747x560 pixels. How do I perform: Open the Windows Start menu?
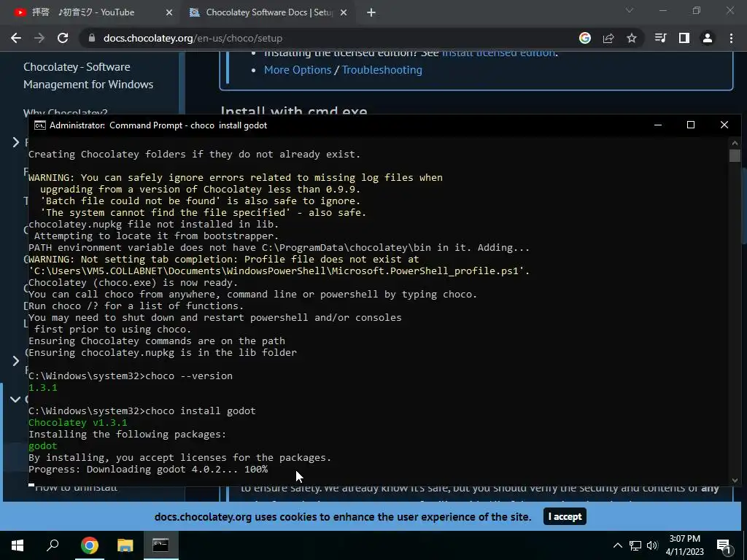pos(18,545)
